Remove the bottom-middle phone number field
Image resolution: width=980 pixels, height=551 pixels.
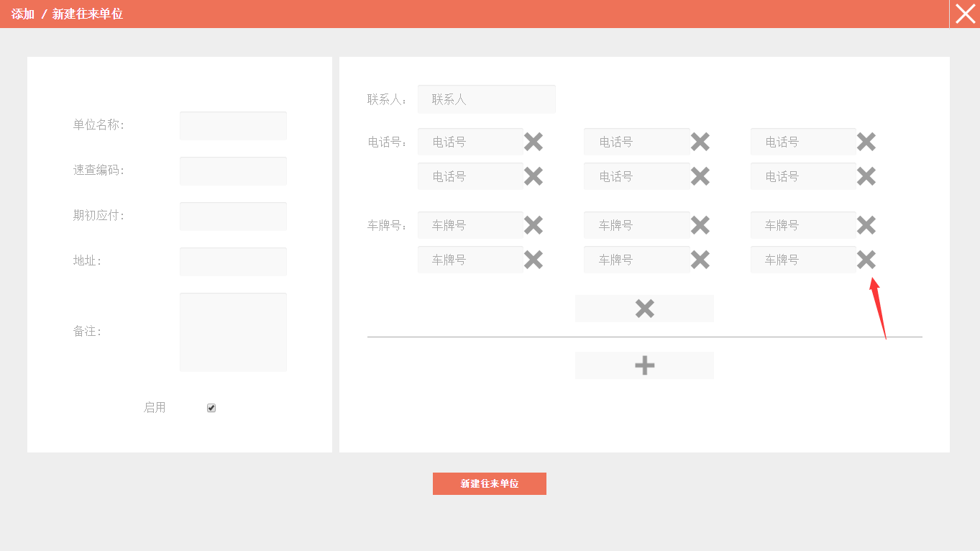pos(700,176)
